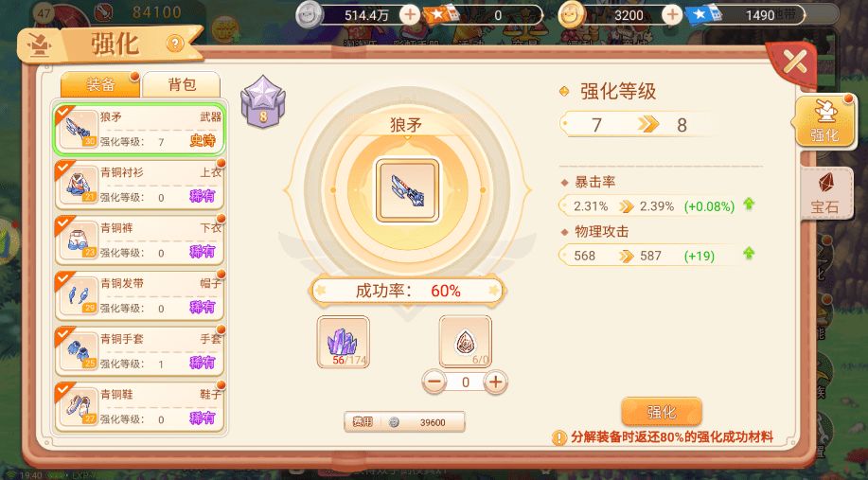Select the protection stone material slot
Viewport: 868px width, 480px height.
pos(465,342)
